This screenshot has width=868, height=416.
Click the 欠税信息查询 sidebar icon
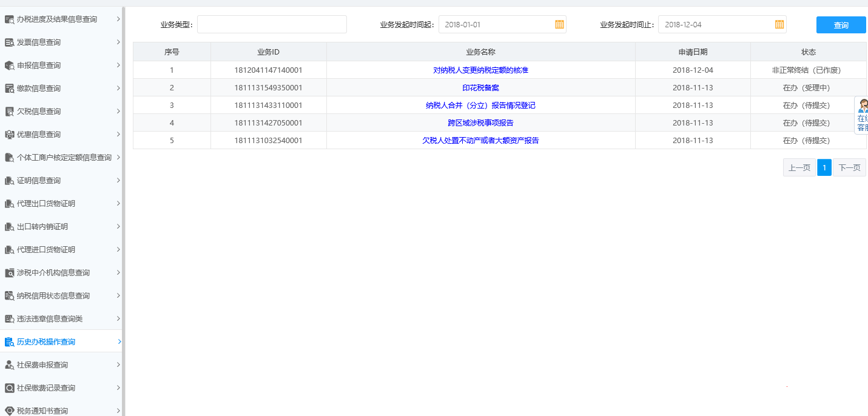tap(9, 112)
